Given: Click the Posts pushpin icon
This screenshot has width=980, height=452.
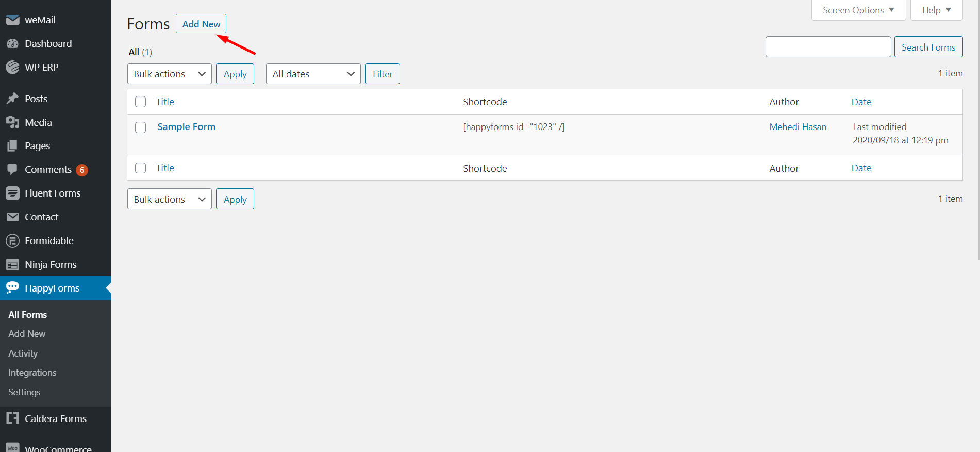Looking at the screenshot, I should click(x=12, y=99).
